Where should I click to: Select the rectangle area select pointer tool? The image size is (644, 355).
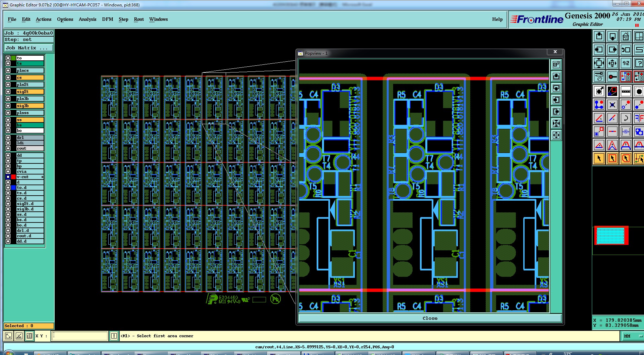(612, 158)
